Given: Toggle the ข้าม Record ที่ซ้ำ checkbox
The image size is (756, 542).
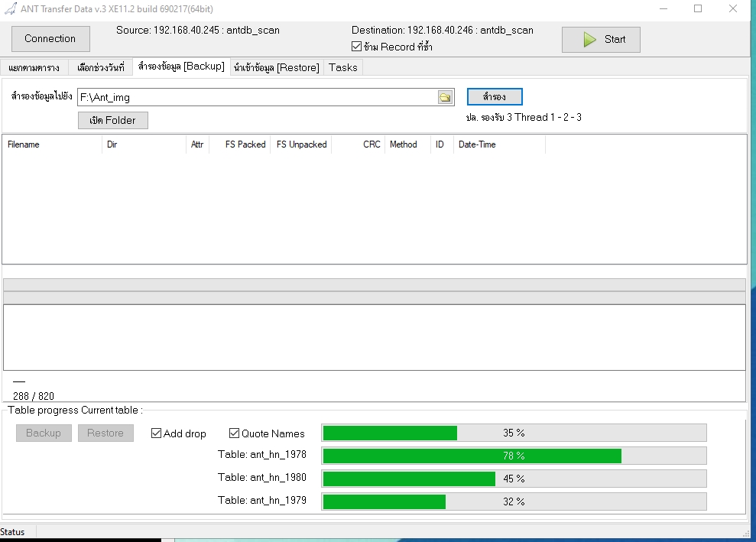Looking at the screenshot, I should coord(356,47).
